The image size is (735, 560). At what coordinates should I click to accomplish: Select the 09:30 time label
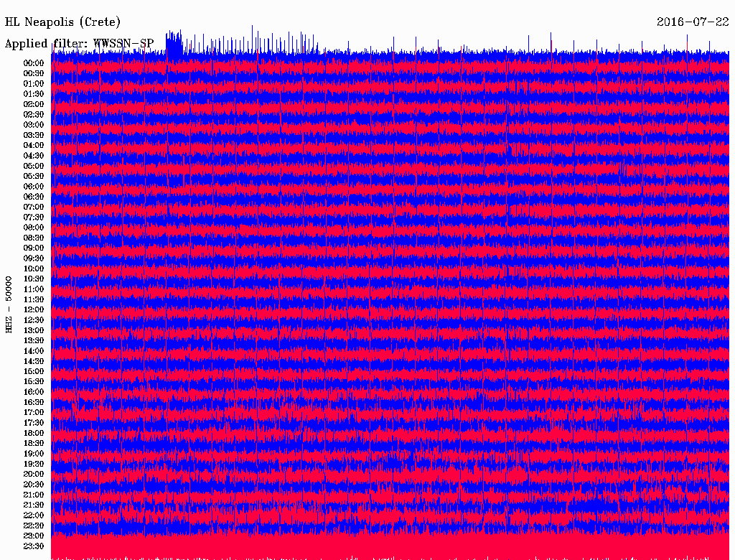coord(34,258)
